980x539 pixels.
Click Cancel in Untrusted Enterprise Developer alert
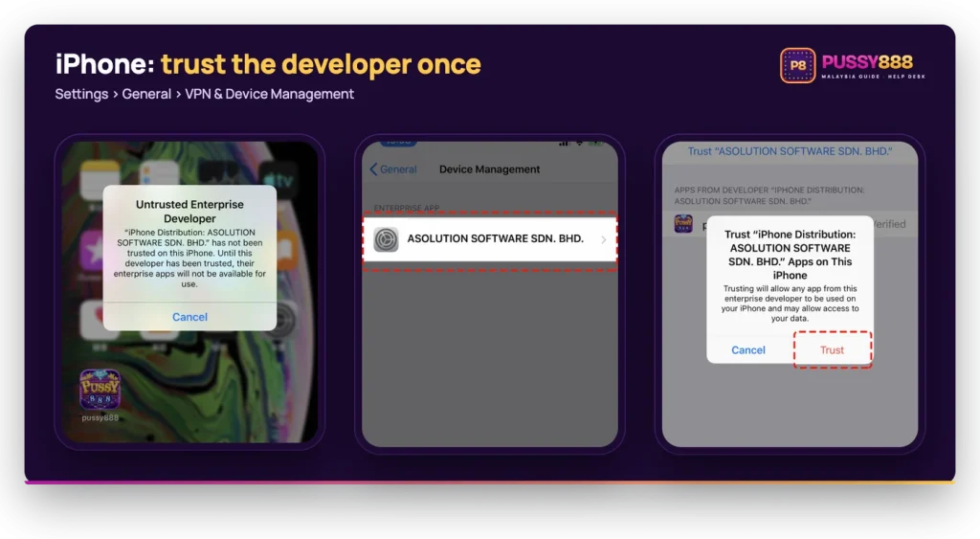pyautogui.click(x=189, y=317)
